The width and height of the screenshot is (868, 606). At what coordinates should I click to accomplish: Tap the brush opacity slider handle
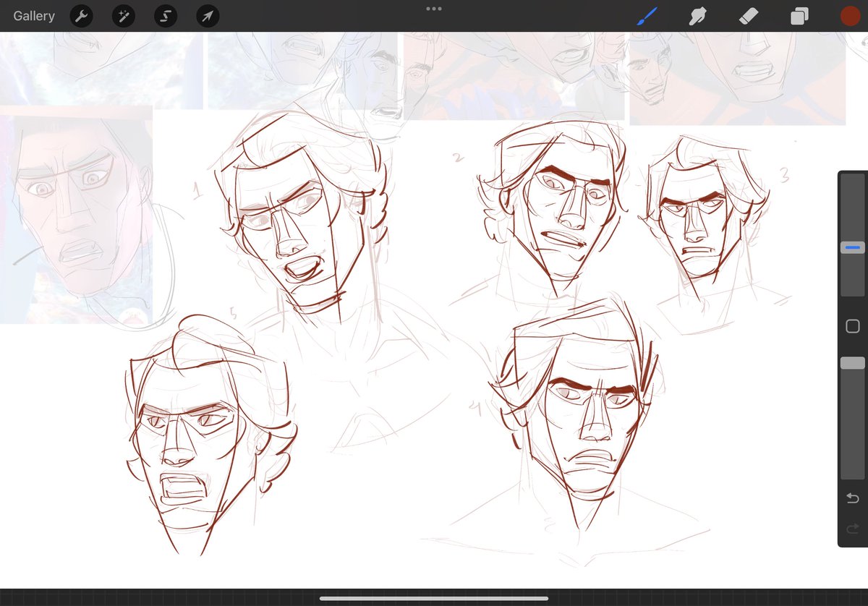852,363
